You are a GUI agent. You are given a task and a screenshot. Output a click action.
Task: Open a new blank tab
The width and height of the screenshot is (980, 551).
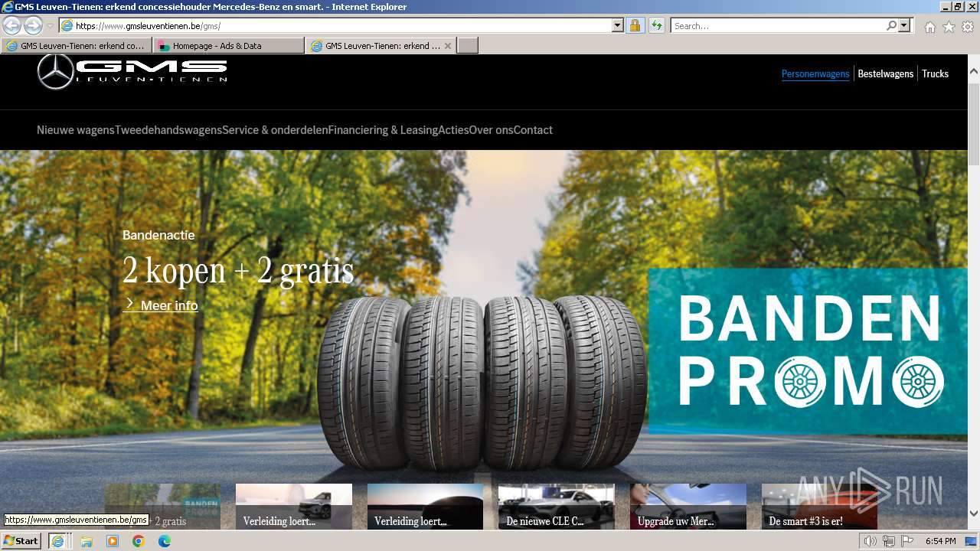pyautogui.click(x=468, y=46)
